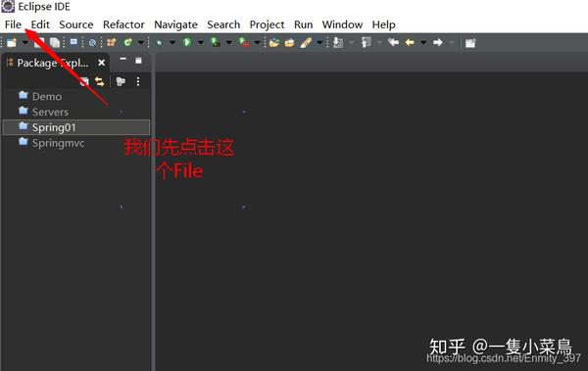The height and width of the screenshot is (371, 588).
Task: Click the Eclipse IDE title bar icon
Action: point(8,7)
